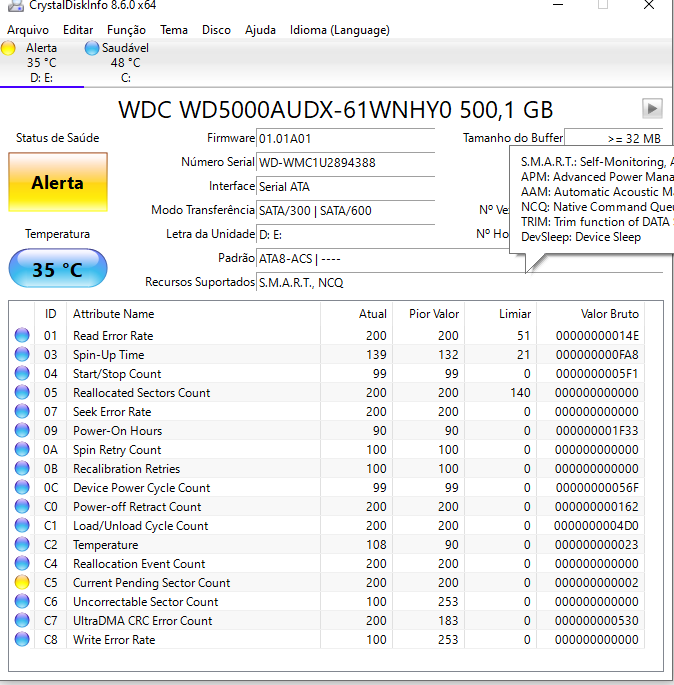This screenshot has width=674, height=685.
Task: Open the Arquivo menu
Action: tap(28, 30)
